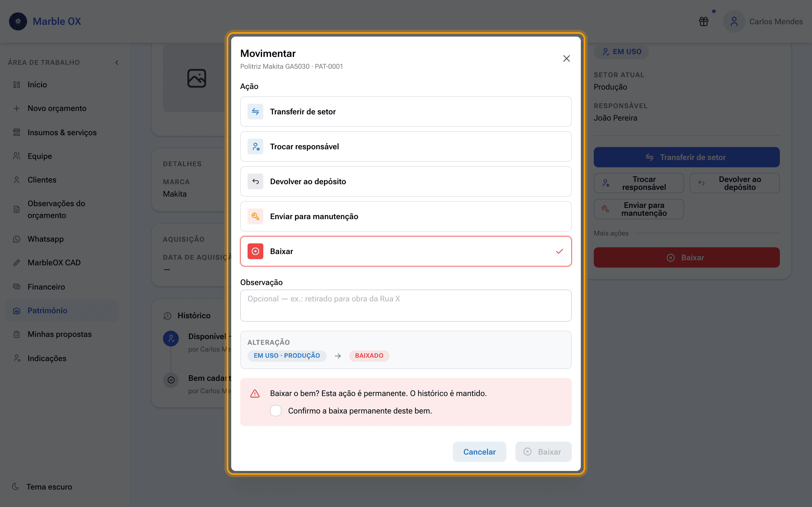Go to Insumos & serviços
This screenshot has width=812, height=507.
pyautogui.click(x=62, y=132)
